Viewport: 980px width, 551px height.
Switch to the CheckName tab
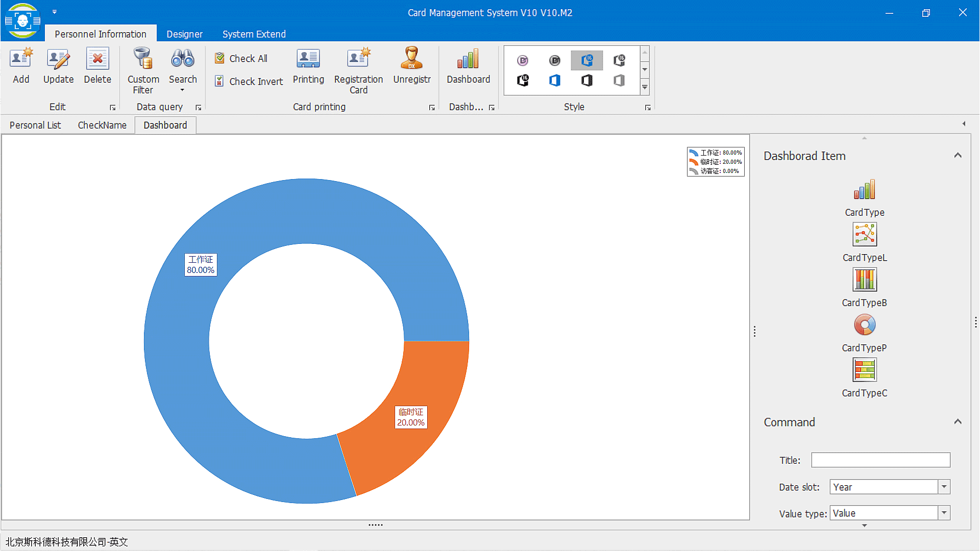(102, 125)
